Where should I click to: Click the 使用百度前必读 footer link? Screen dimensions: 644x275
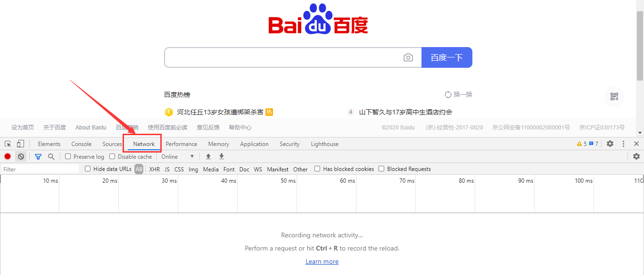pyautogui.click(x=167, y=128)
